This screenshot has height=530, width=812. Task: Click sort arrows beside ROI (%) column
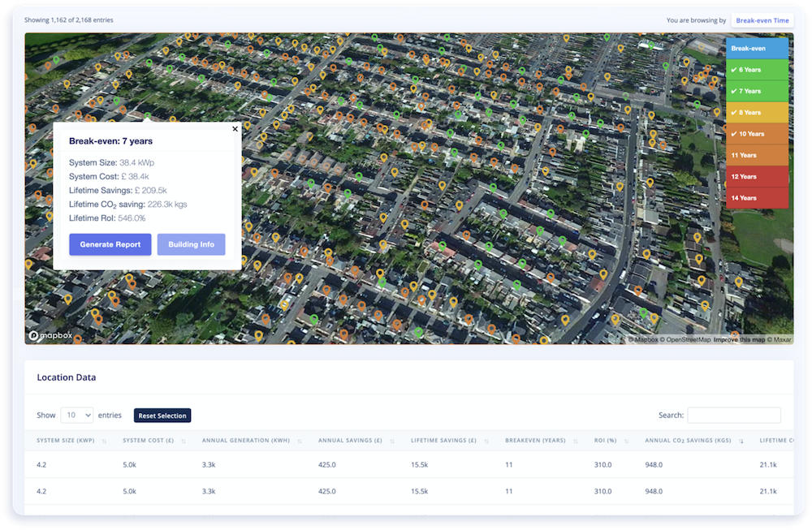click(629, 442)
